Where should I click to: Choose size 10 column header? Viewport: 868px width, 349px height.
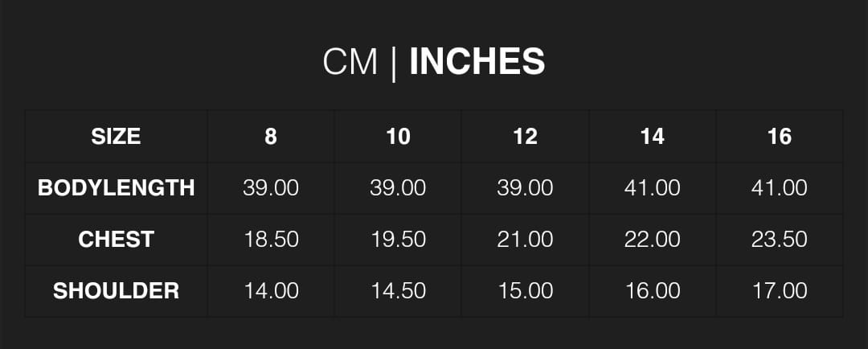point(398,137)
